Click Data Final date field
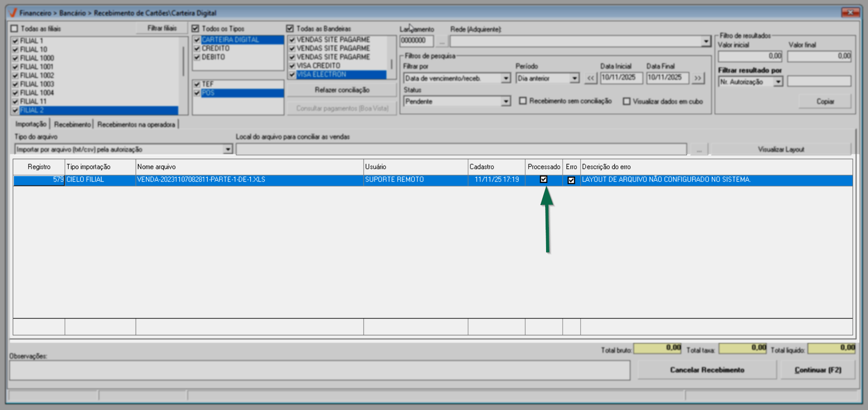This screenshot has width=868, height=410. coord(667,78)
